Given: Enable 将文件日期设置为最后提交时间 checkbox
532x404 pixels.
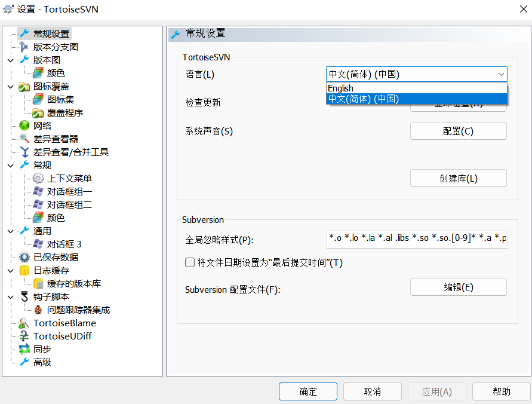Looking at the screenshot, I should [190, 262].
